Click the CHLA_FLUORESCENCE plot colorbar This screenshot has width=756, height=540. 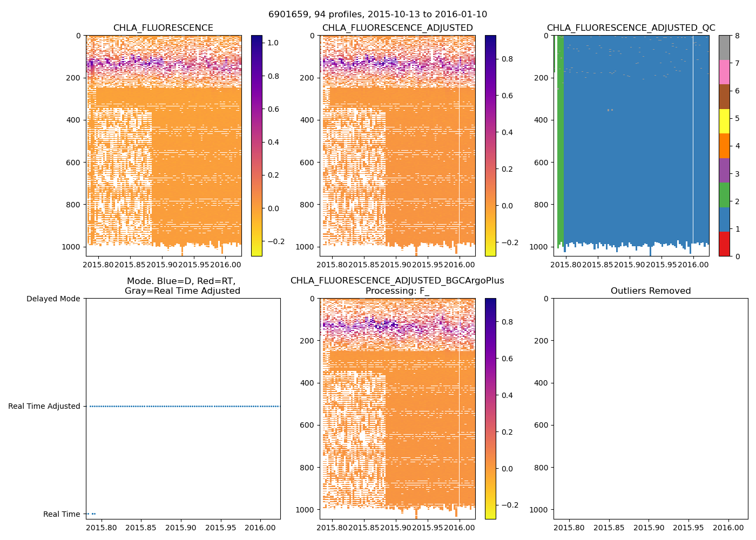click(256, 146)
